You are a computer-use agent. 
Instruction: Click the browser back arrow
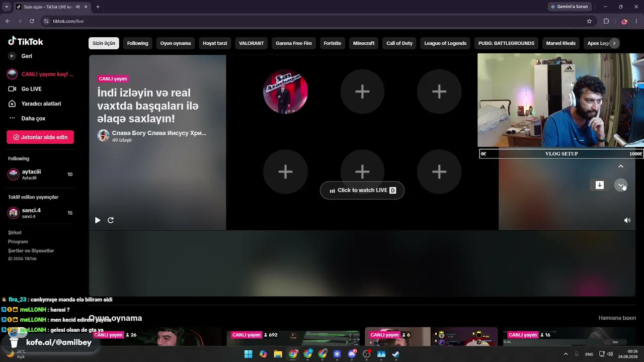8,21
